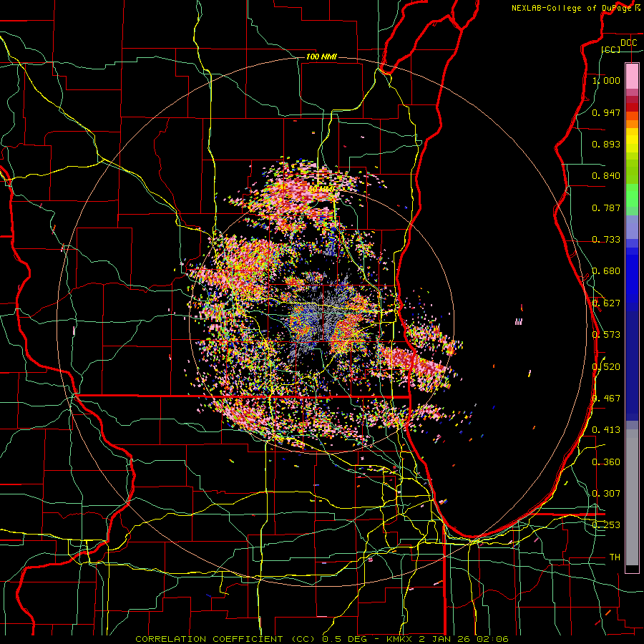Image resolution: width=644 pixels, height=644 pixels.
Task: Select the 0.840 legend value
Action: [606, 176]
